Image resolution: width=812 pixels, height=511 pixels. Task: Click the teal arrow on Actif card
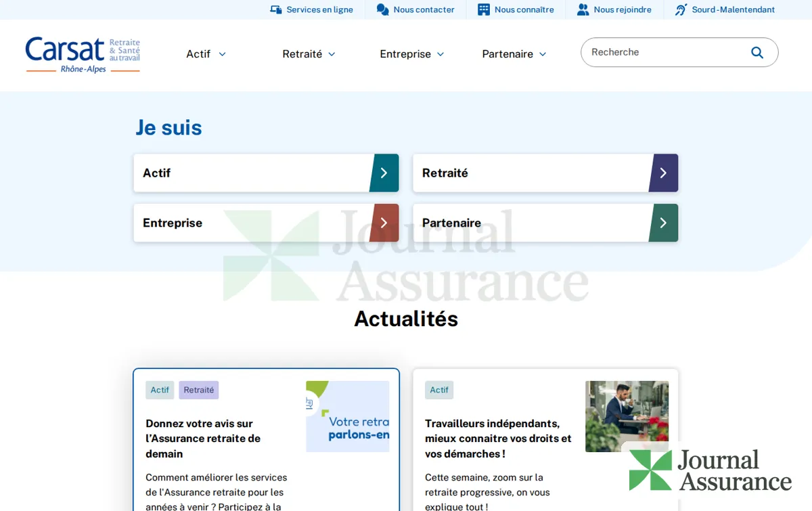[384, 173]
